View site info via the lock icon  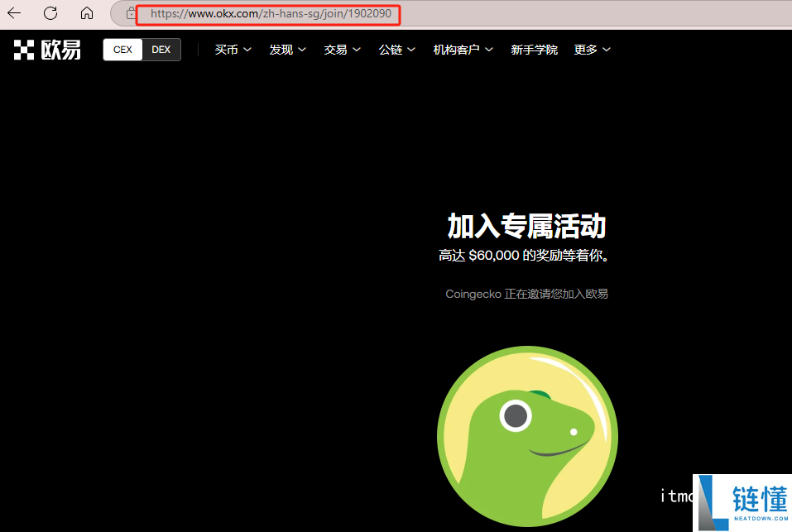click(131, 13)
